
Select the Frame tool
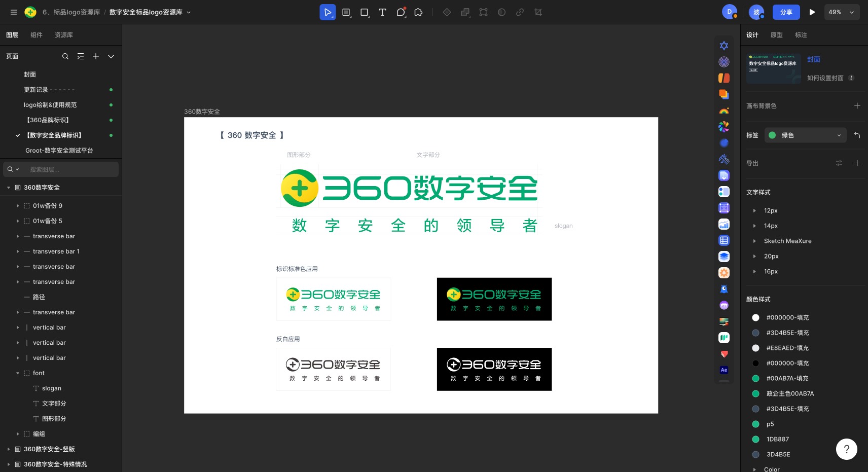(x=346, y=12)
